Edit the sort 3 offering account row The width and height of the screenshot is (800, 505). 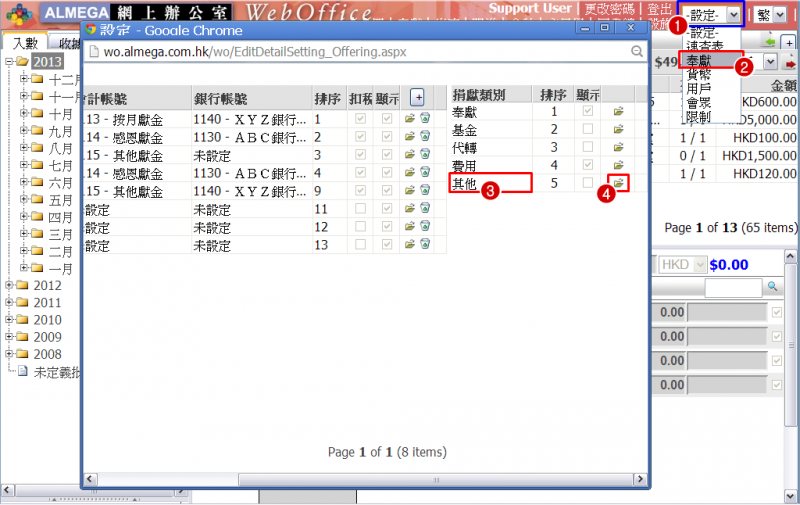click(410, 155)
